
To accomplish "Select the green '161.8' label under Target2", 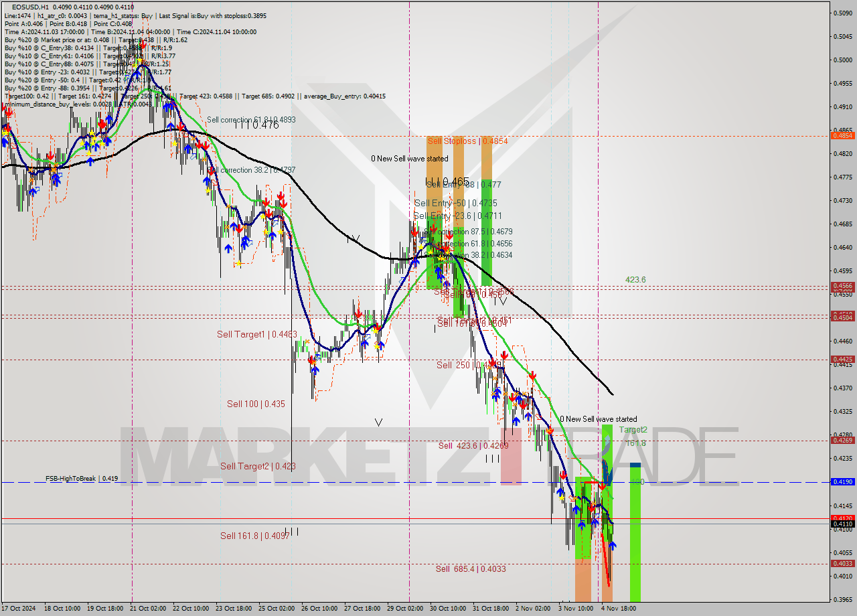I will (636, 443).
